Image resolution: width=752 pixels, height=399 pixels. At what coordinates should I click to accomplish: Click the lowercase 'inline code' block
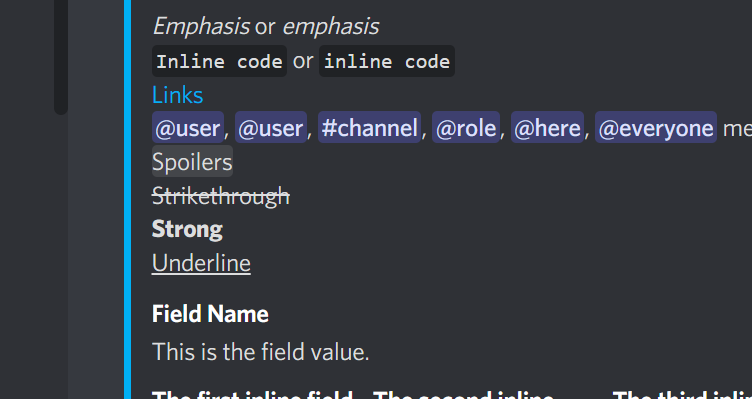pos(387,61)
